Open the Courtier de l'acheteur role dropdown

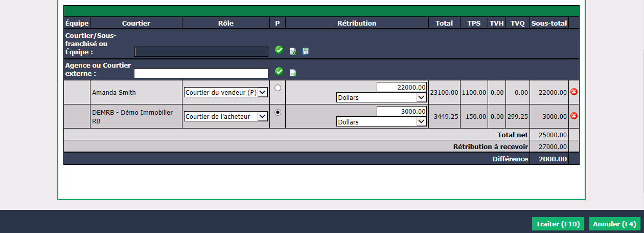(225, 116)
